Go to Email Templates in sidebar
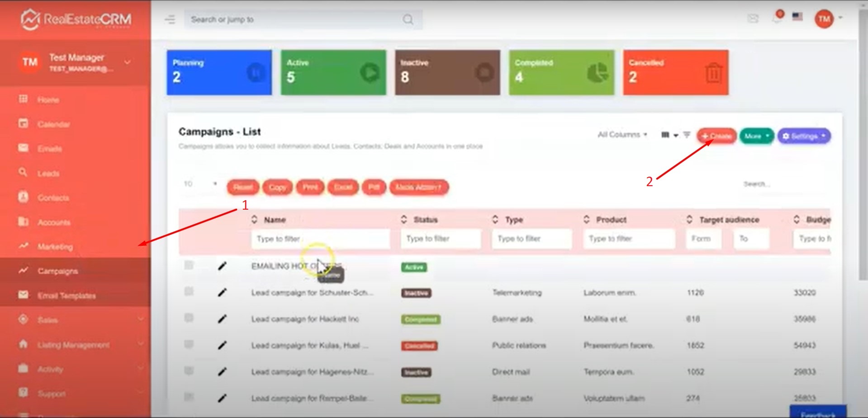The image size is (868, 418). pos(66,296)
